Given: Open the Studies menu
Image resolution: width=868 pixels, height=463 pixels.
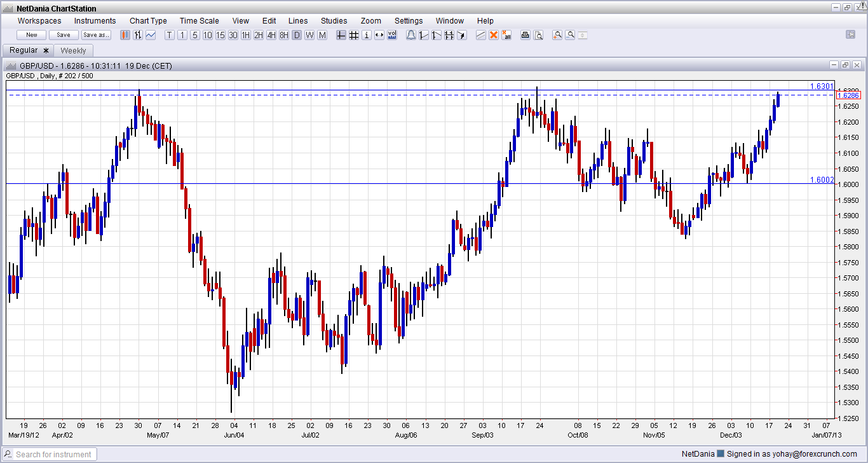Looking at the screenshot, I should tap(334, 21).
